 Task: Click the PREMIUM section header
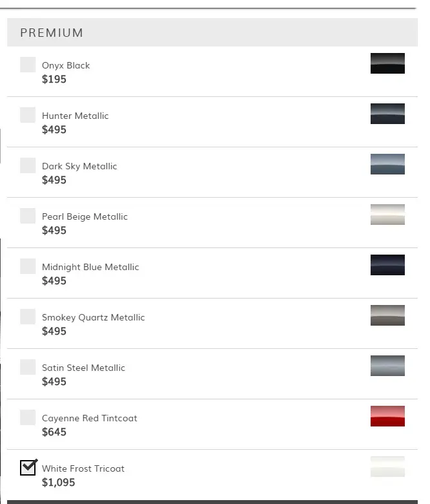click(x=52, y=33)
